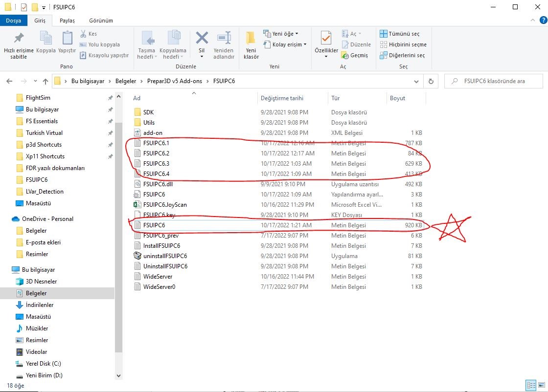Viewport: 548px width, 392px height.
Task: Sort by Tür column header
Action: (357, 98)
